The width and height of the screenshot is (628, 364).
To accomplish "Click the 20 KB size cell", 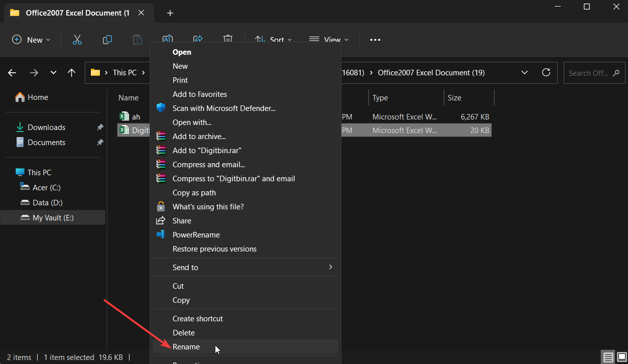I will pyautogui.click(x=479, y=131).
